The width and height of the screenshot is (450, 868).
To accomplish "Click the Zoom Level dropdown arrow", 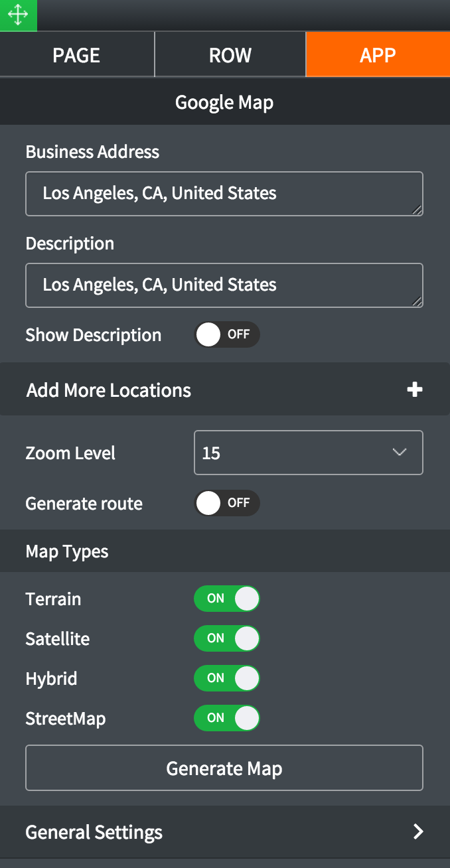I will coord(399,453).
